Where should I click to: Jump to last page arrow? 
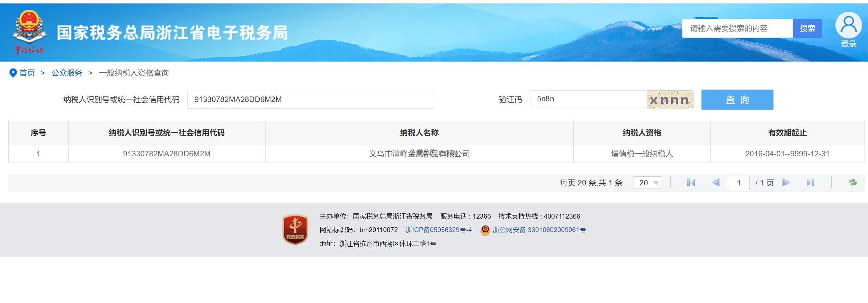(x=810, y=183)
